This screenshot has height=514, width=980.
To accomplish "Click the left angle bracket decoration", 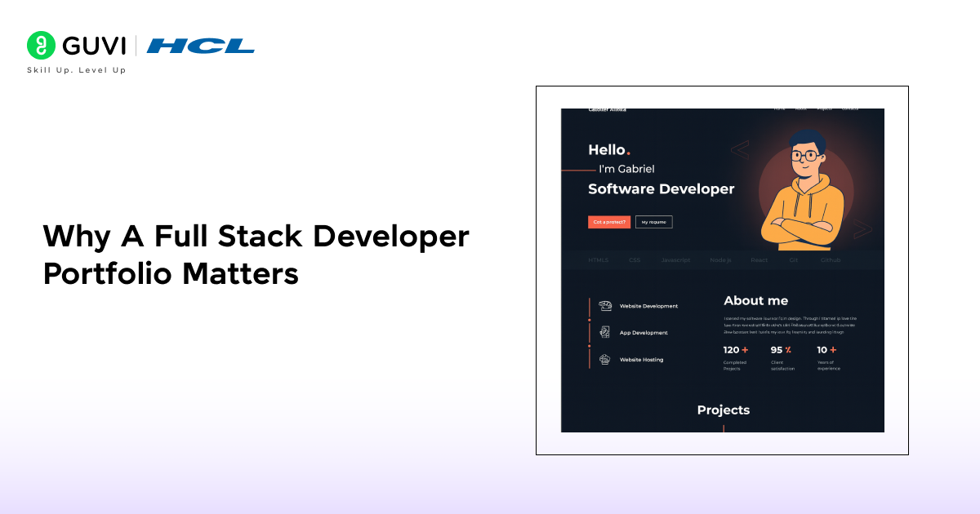I will [739, 150].
